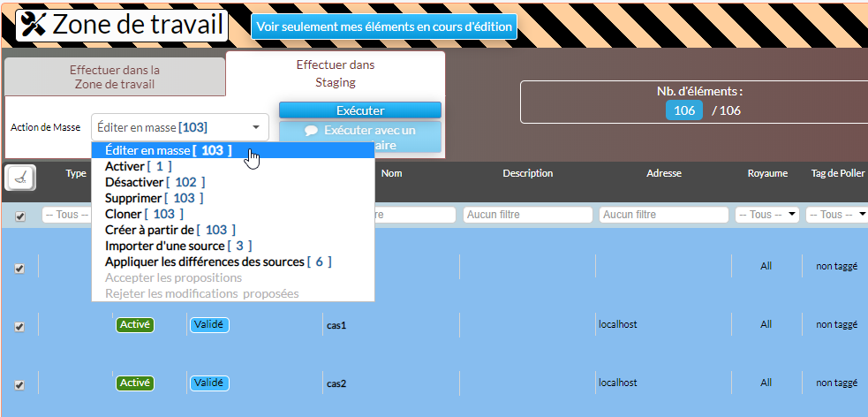Click the Activé badge on cas2 row
This screenshot has height=417, width=868.
point(135,383)
